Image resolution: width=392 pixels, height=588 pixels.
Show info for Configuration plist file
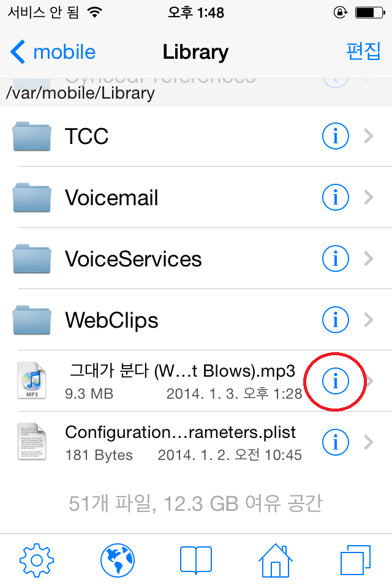(336, 442)
